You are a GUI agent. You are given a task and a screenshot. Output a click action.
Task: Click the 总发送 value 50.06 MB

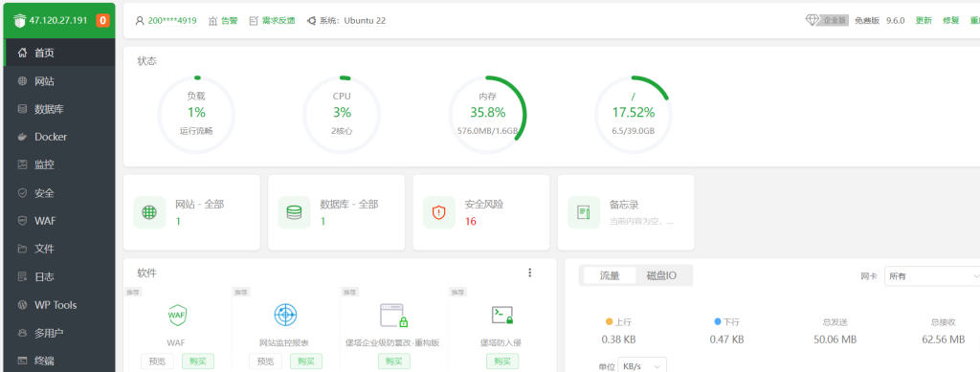[x=835, y=339]
